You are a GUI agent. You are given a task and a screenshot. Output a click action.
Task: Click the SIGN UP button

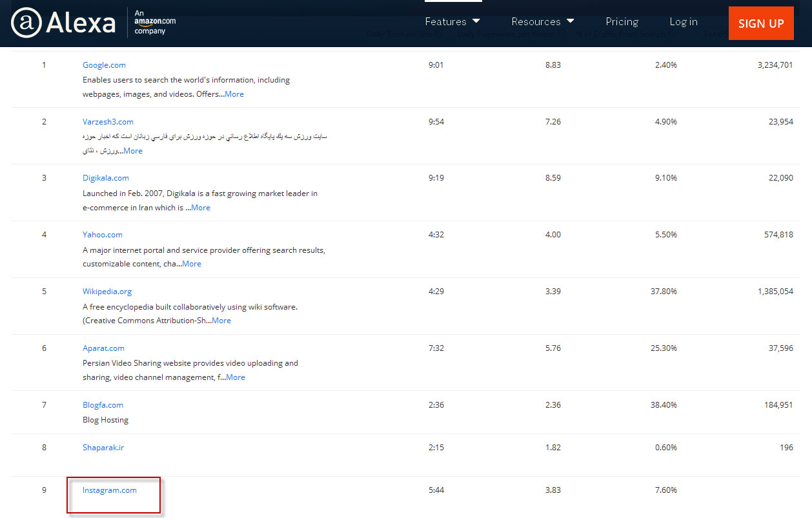(x=761, y=23)
